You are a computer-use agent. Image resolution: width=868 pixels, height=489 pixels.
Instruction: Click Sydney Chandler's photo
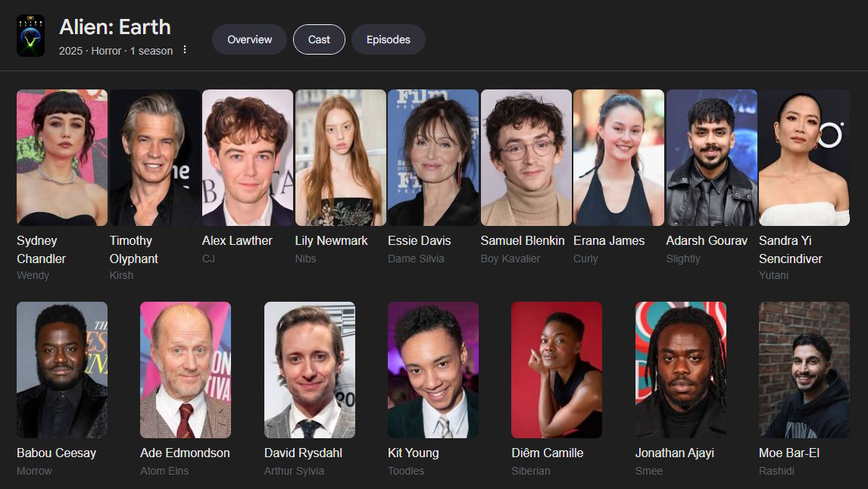62,158
